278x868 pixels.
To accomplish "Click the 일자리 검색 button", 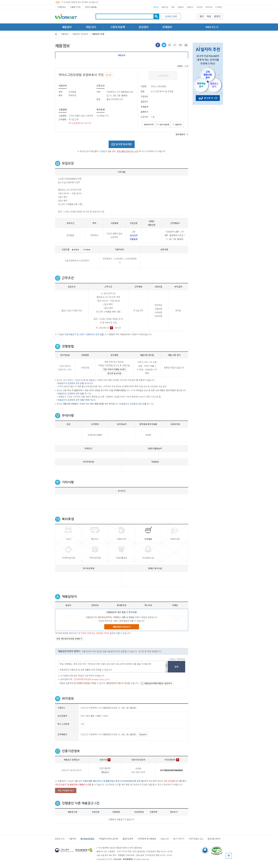I will (x=171, y=16).
